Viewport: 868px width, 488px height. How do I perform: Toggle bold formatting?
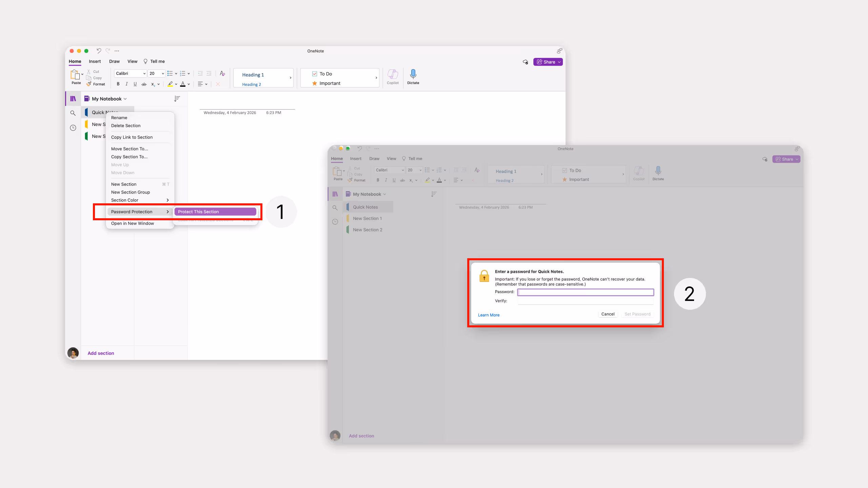click(x=118, y=84)
